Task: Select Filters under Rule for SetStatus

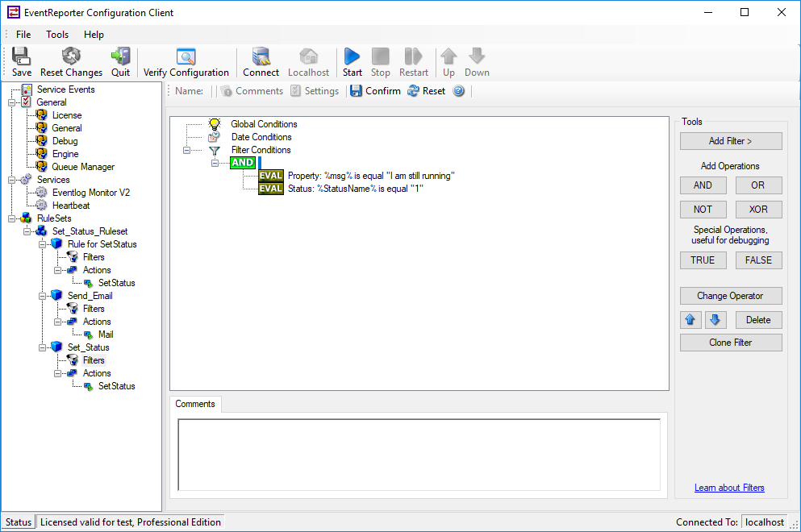Action: 94,257
